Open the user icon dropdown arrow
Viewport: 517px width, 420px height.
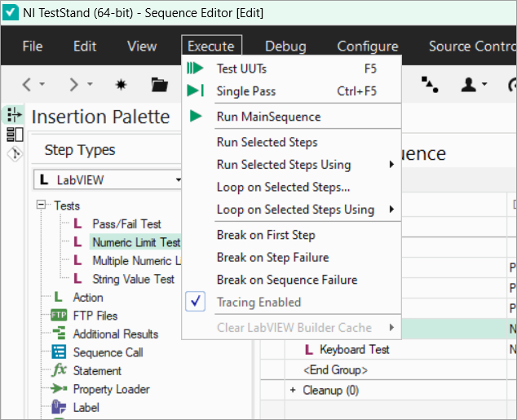484,84
